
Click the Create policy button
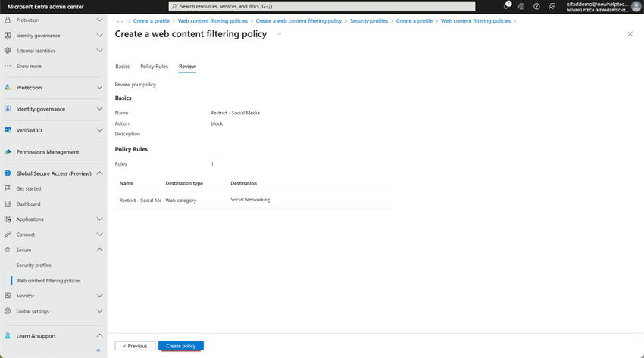click(181, 346)
